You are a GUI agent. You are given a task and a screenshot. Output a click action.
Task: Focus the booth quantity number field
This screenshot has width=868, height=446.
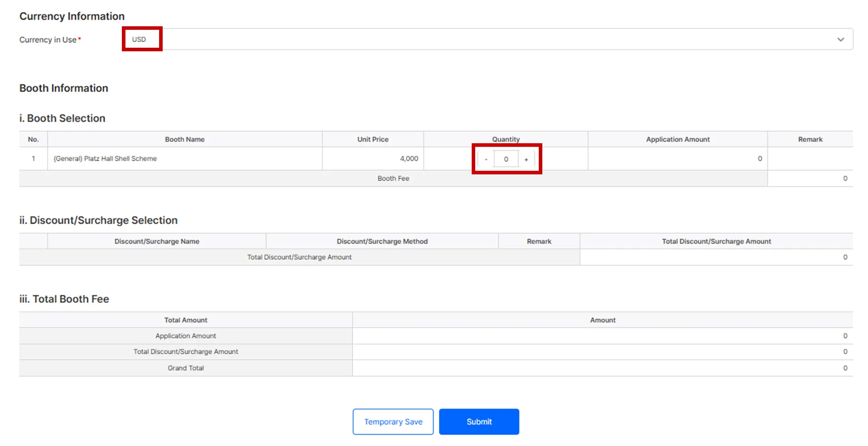[506, 159]
